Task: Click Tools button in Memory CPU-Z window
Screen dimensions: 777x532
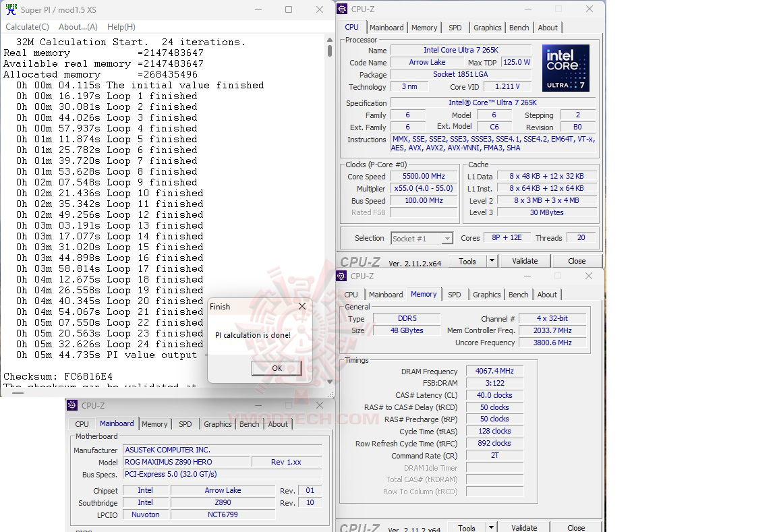Action: (467, 527)
